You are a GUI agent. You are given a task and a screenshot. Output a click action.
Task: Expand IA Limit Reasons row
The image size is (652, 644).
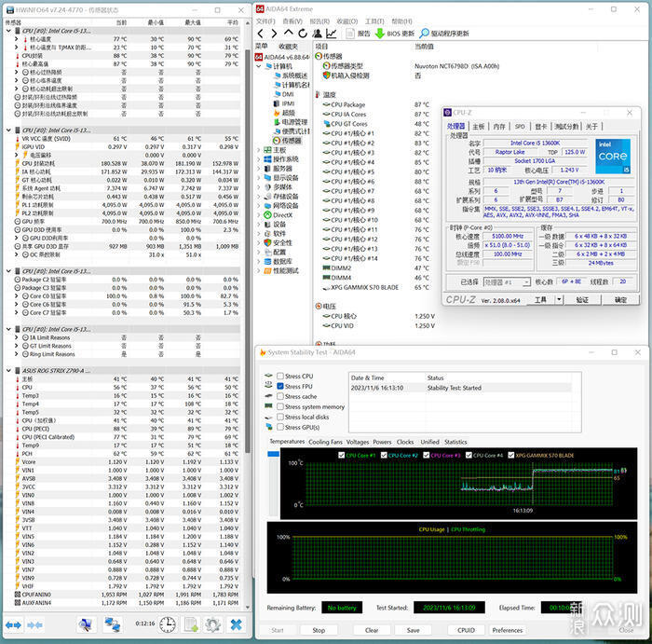point(17,337)
